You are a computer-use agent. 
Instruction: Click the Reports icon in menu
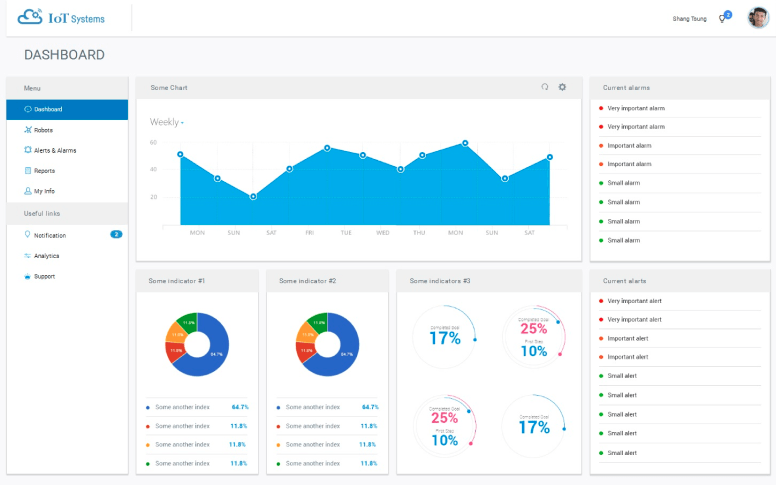[x=27, y=171]
